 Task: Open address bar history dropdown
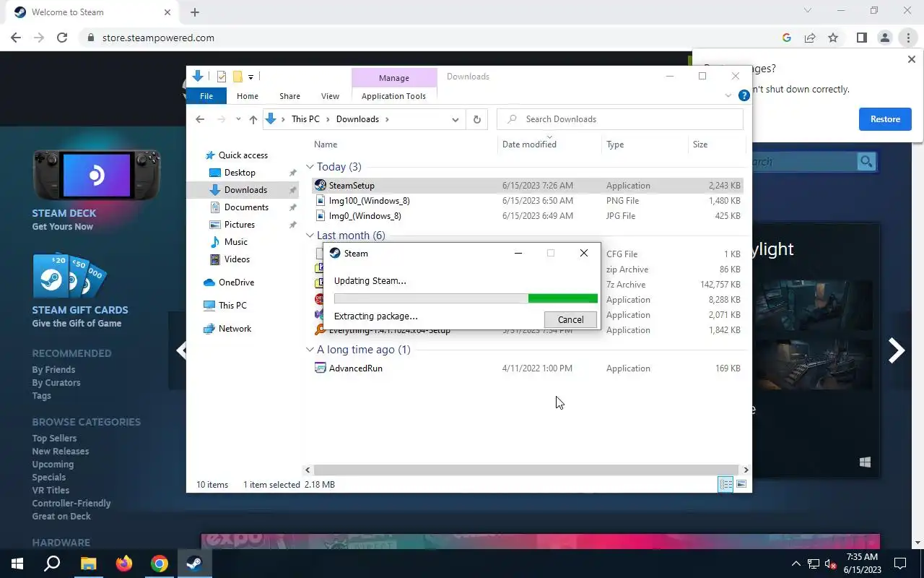[455, 119]
